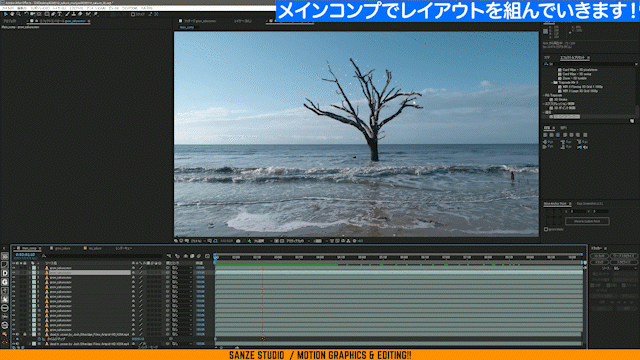Click the D script icon in left sidebar
Viewport: 640px width, 360px height.
click(5, 273)
